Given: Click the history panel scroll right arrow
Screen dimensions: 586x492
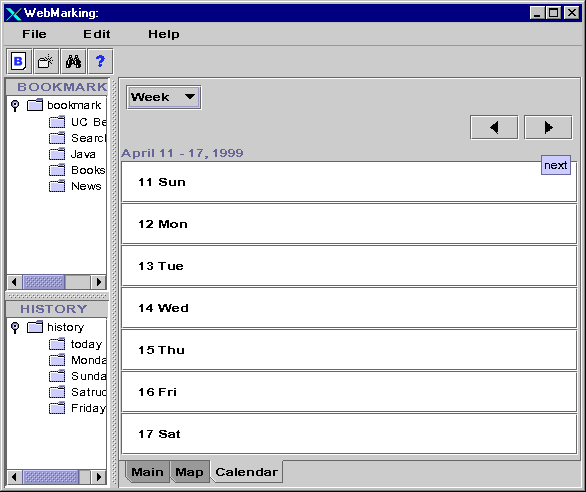Looking at the screenshot, I should (99, 477).
